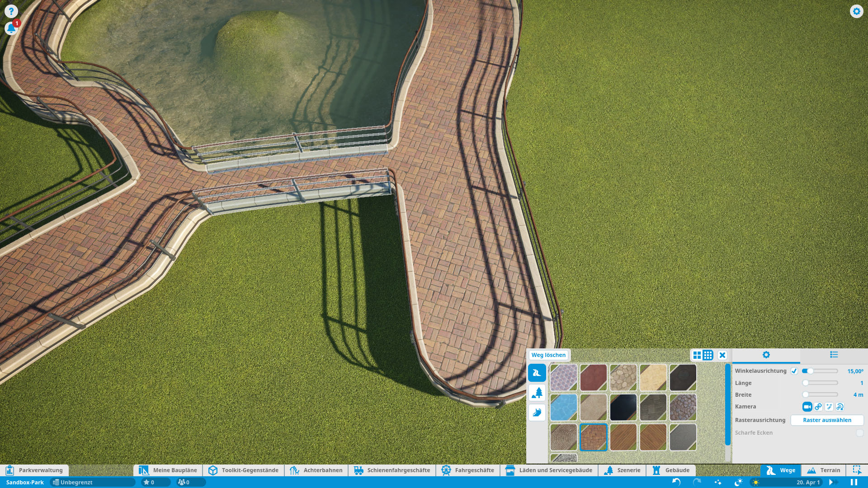868x488 pixels.
Task: Select the first wooden plank path texture
Action: pyautogui.click(x=623, y=437)
